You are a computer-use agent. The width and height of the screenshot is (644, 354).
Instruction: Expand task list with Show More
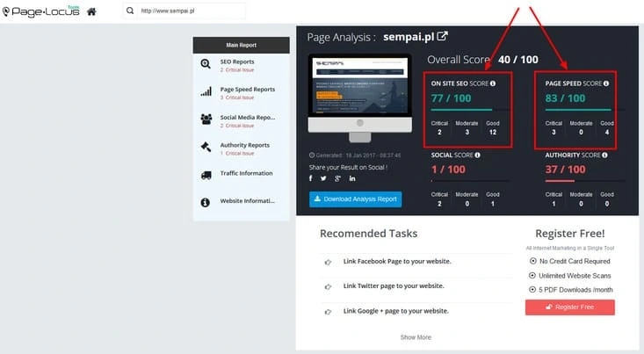(416, 337)
